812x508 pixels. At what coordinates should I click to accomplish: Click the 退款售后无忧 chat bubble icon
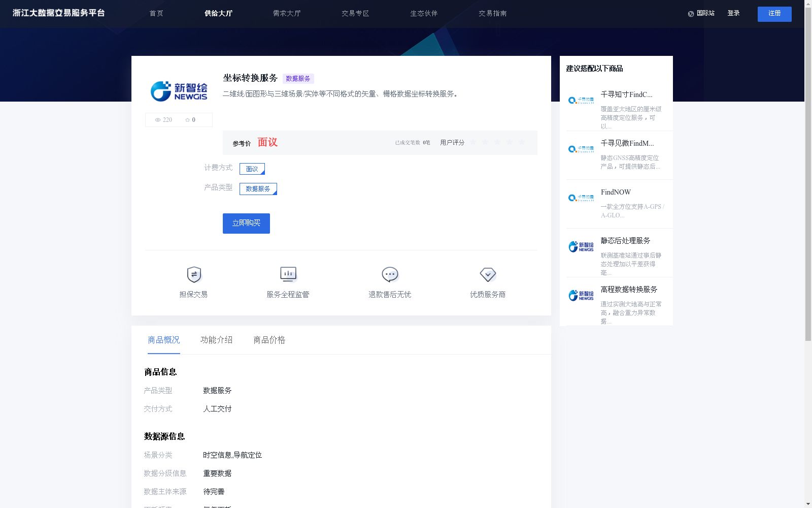(x=390, y=274)
